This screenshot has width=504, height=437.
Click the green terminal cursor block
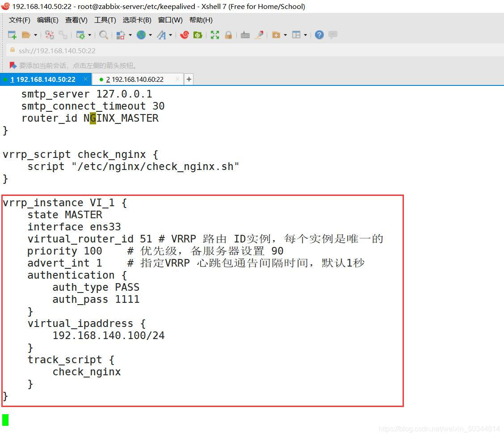tap(5, 420)
